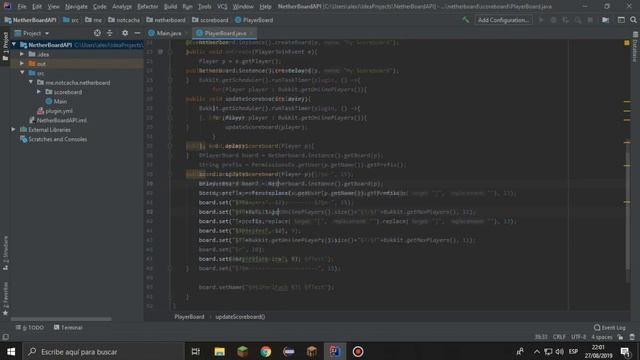Select Scratches and Consoles node
The width and height of the screenshot is (640, 360).
coord(53,139)
